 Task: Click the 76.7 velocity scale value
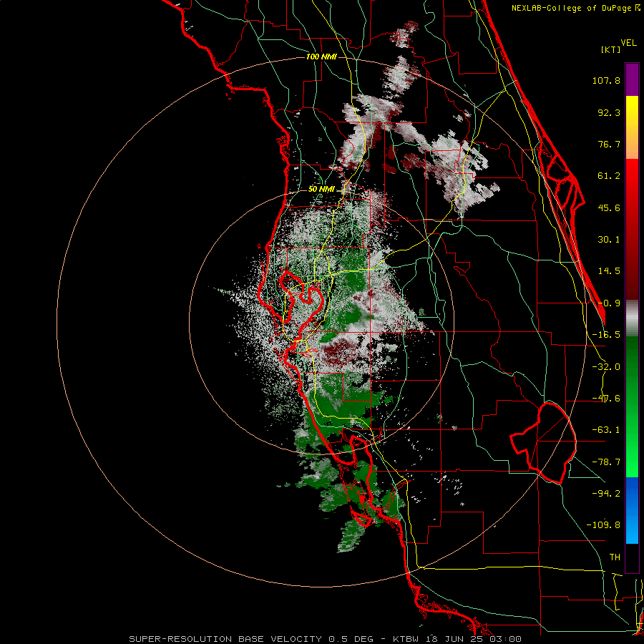click(609, 144)
